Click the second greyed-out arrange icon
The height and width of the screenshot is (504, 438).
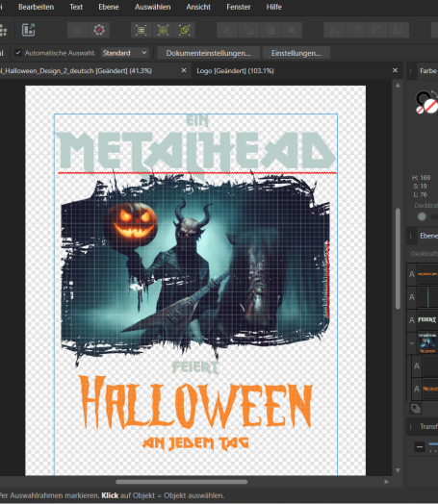[249, 30]
